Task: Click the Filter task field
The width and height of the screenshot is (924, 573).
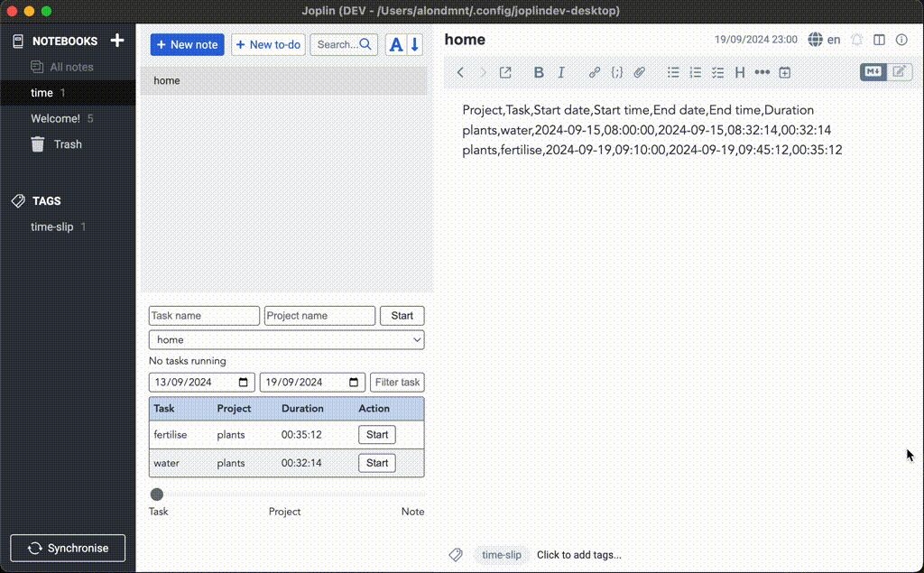Action: pos(397,382)
